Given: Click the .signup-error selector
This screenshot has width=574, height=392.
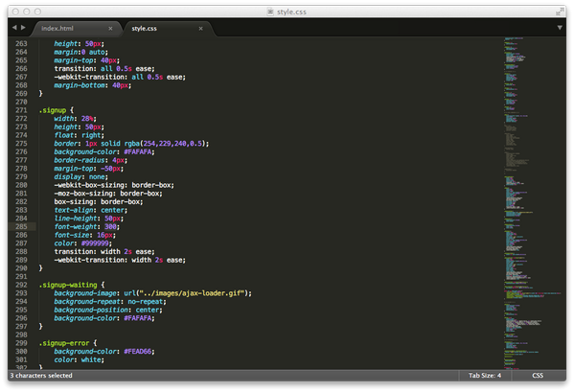Looking at the screenshot, I should pos(64,343).
